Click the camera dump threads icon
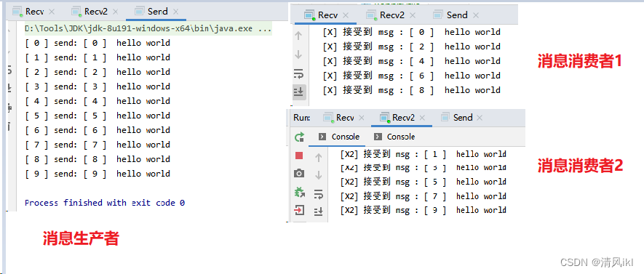Image resolution: width=644 pixels, height=274 pixels. pyautogui.click(x=299, y=174)
